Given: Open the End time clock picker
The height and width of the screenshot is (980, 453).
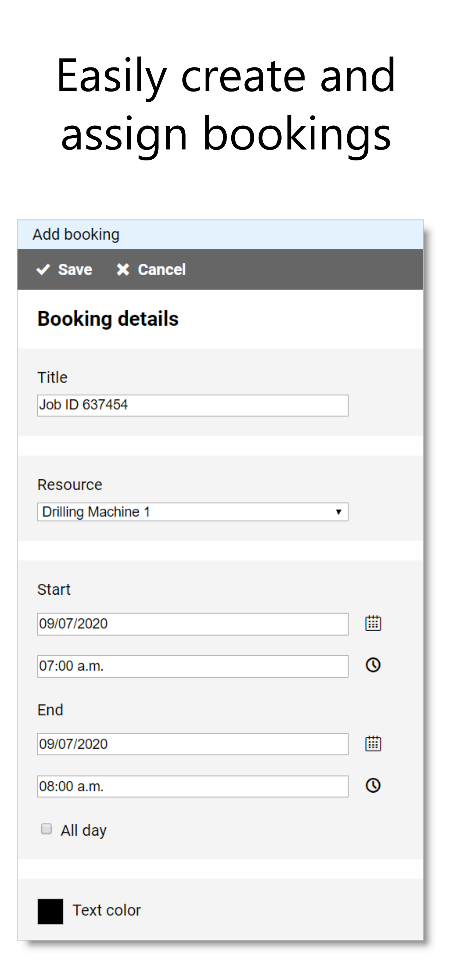Looking at the screenshot, I should tap(373, 785).
